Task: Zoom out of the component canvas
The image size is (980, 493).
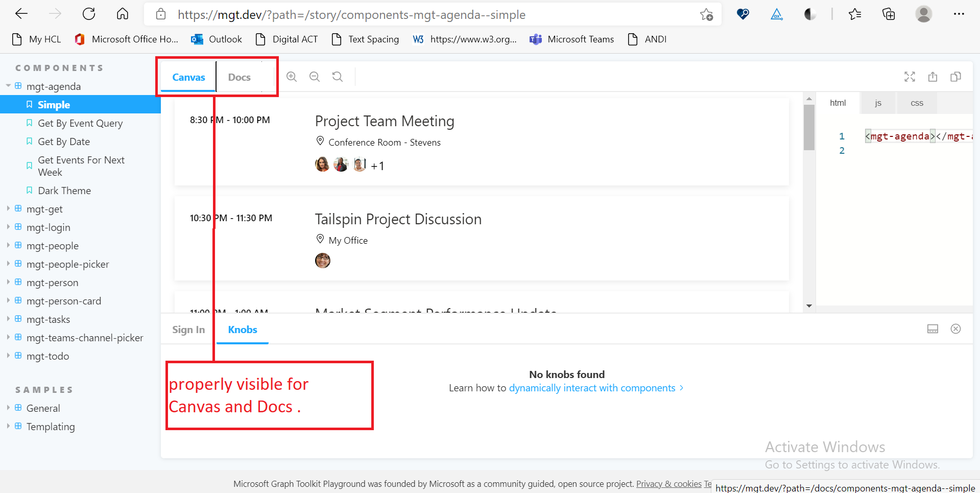Action: (x=314, y=77)
